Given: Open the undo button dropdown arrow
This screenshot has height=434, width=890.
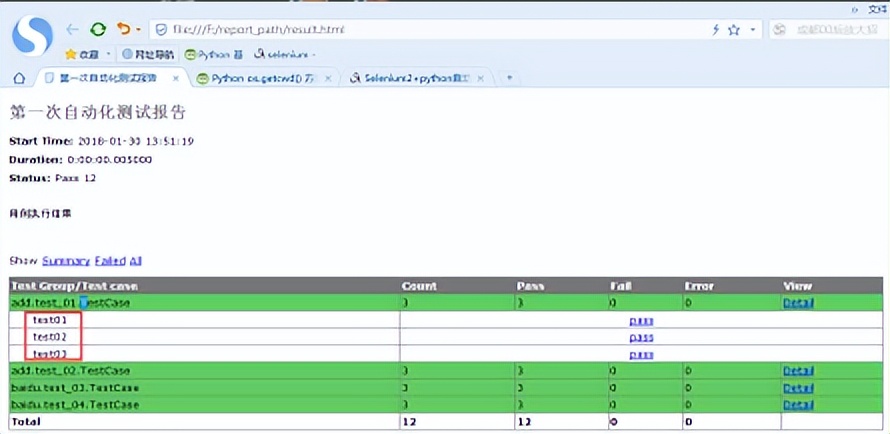Looking at the screenshot, I should pos(137,30).
